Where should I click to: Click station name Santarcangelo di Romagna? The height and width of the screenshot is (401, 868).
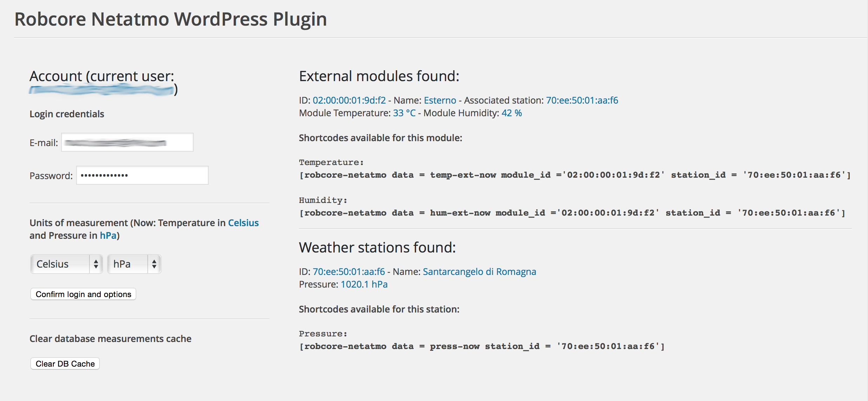coord(479,272)
